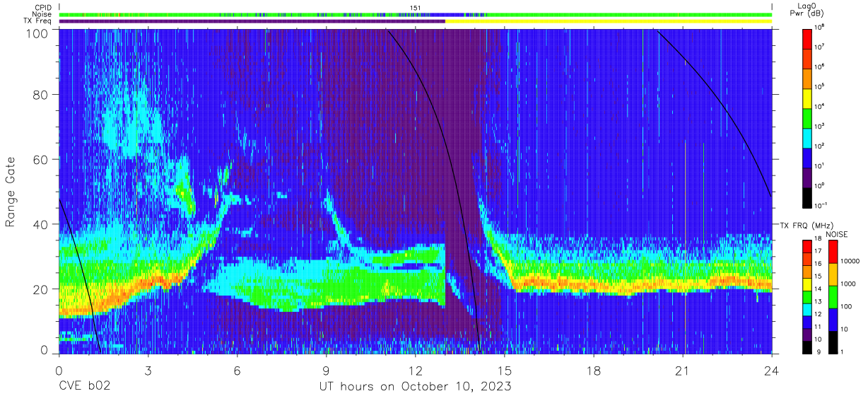The image size is (868, 401).
Task: Click the y-axis tick label '80'
Action: [40, 95]
